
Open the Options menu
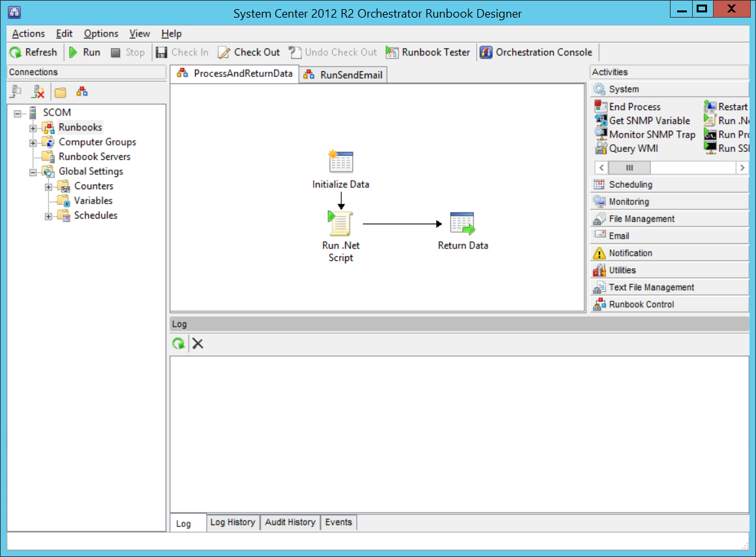(x=100, y=34)
